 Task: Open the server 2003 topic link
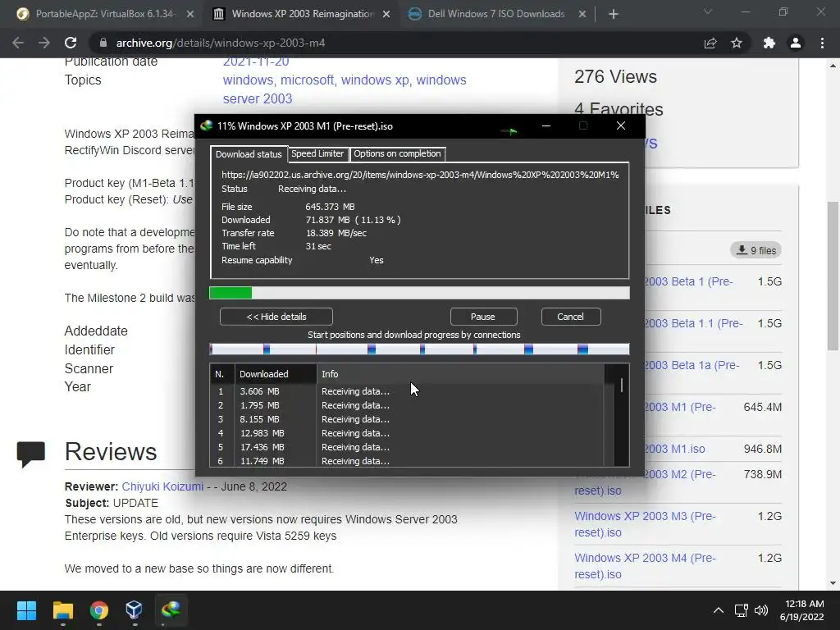(x=258, y=99)
